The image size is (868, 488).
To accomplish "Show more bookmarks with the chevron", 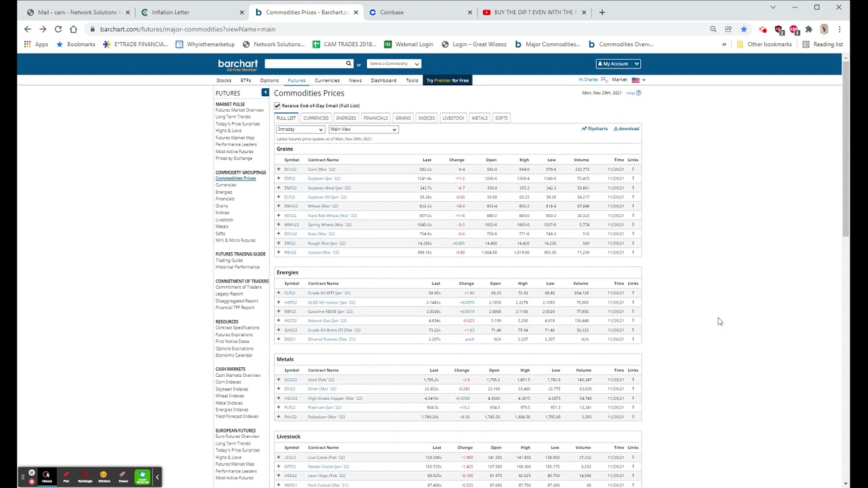I will (x=724, y=44).
